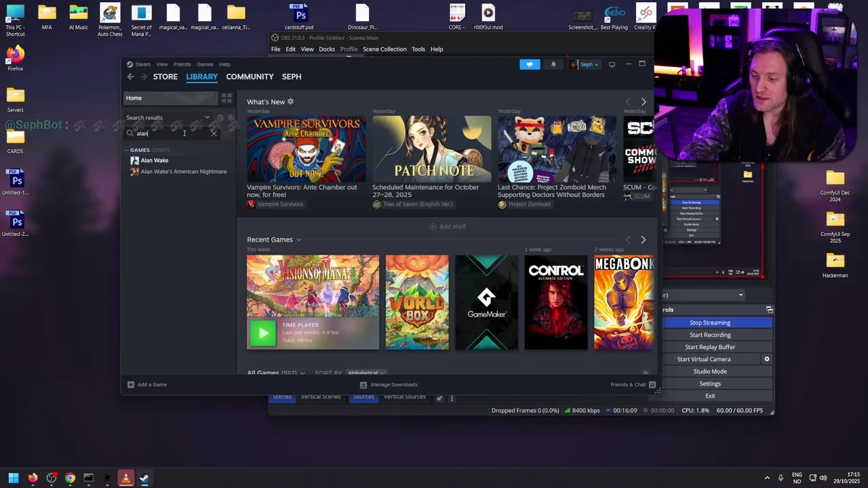
Task: Go forward with Steam's forward arrow
Action: point(144,77)
